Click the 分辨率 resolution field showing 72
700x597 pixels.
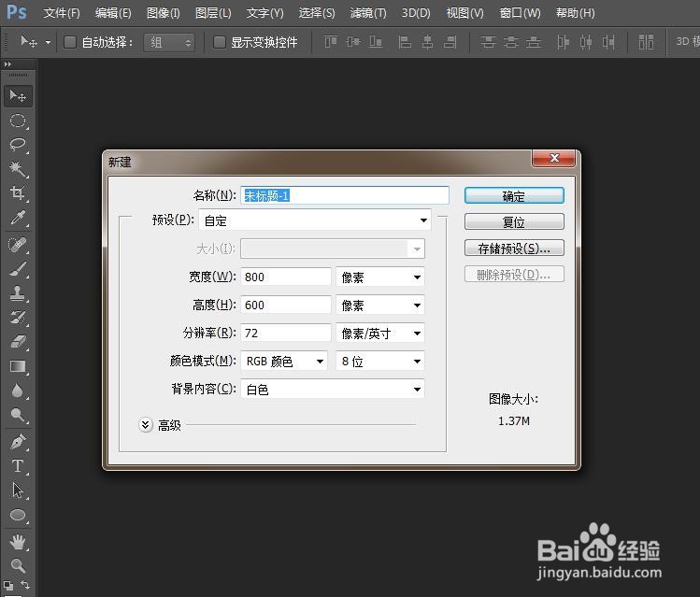286,333
